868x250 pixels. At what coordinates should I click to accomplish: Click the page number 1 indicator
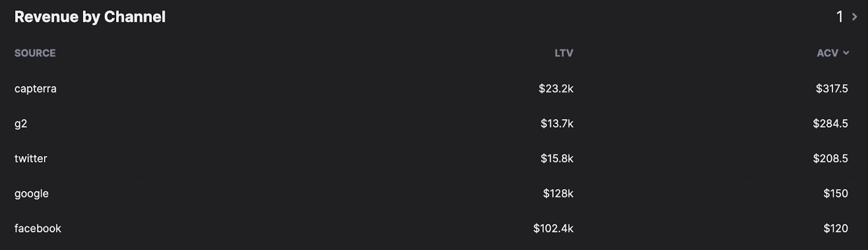coord(840,17)
